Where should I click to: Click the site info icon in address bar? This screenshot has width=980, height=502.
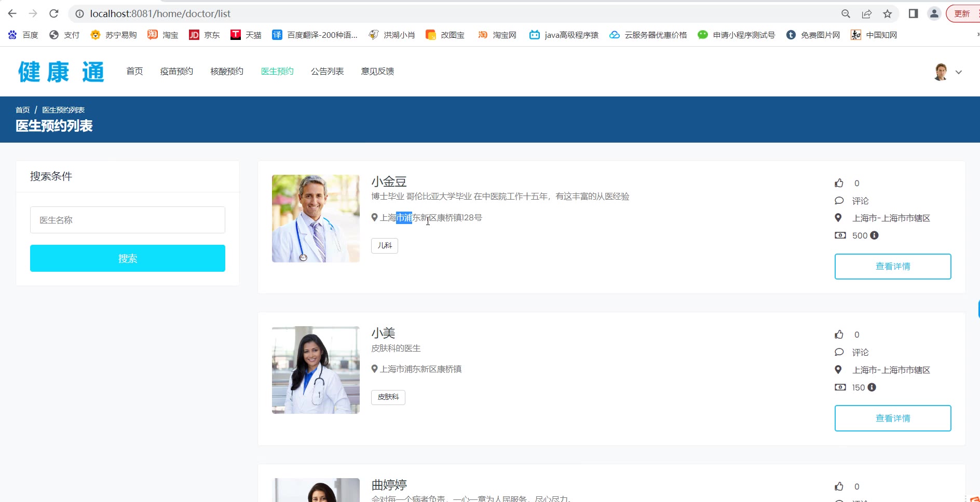tap(80, 14)
